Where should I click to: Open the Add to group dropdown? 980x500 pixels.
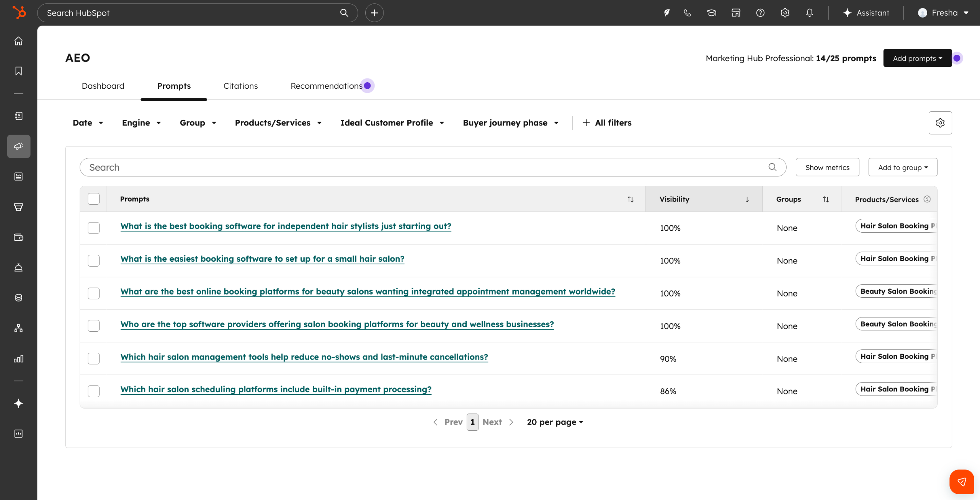point(903,167)
